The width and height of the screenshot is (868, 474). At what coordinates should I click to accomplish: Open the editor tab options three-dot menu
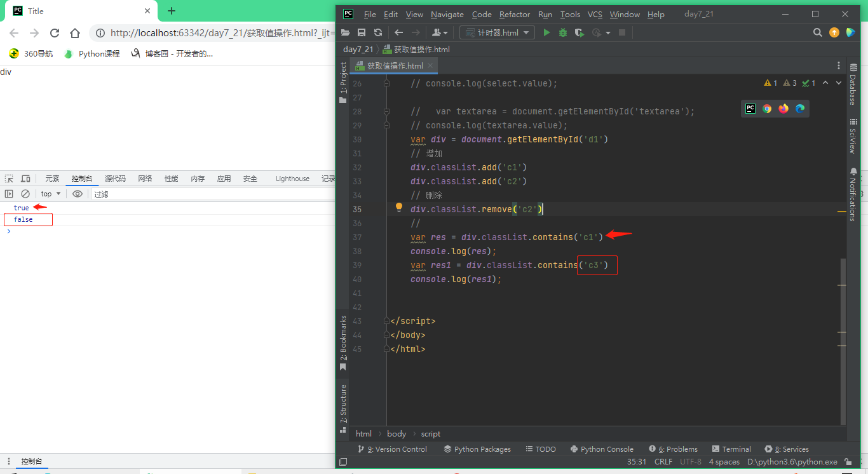pos(839,65)
